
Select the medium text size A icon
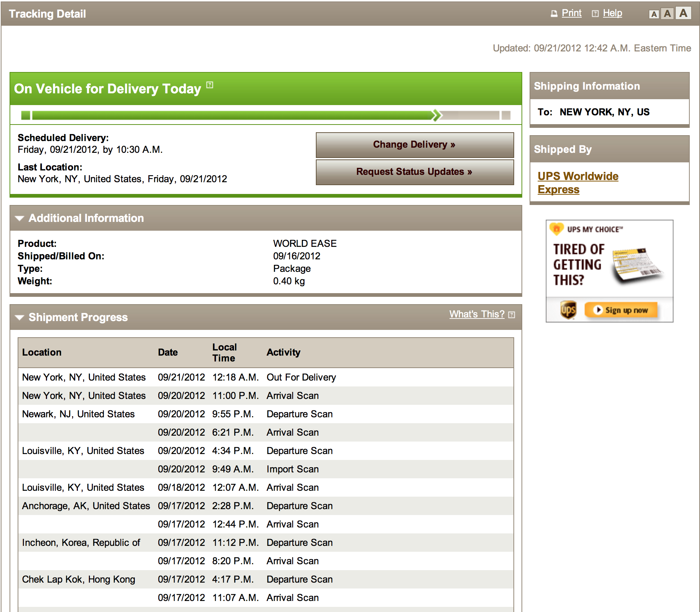[668, 14]
